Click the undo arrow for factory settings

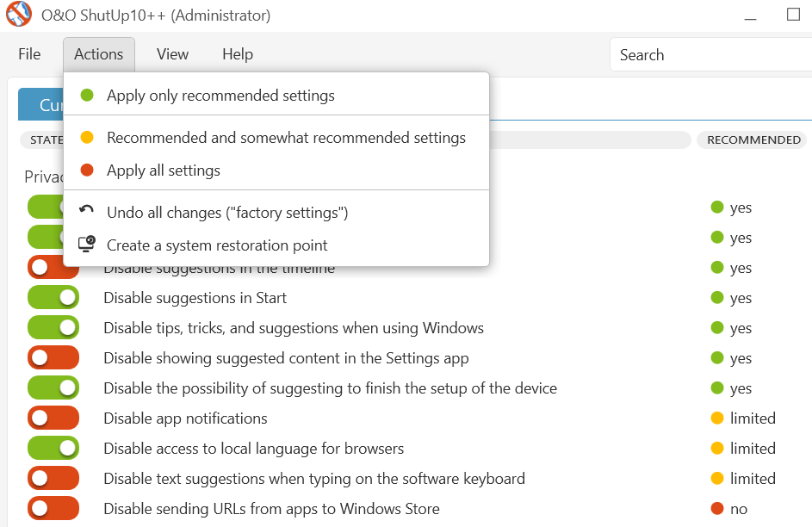(x=86, y=210)
